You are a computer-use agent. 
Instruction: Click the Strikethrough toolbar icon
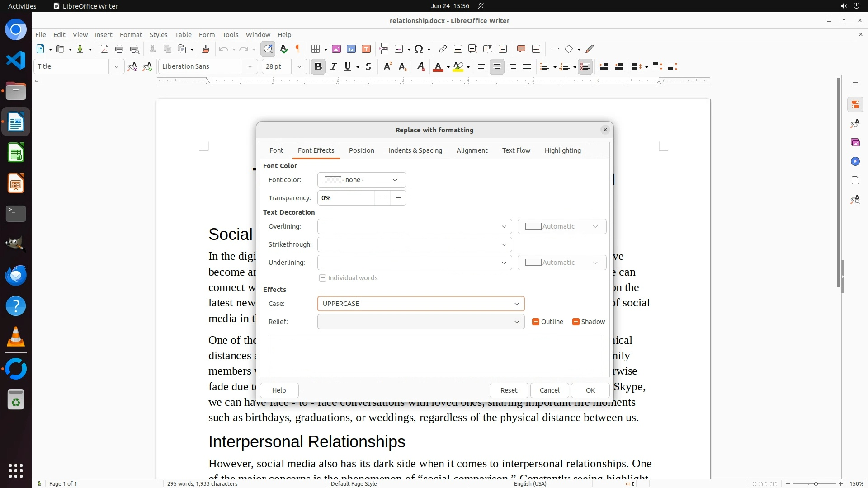pos(368,67)
